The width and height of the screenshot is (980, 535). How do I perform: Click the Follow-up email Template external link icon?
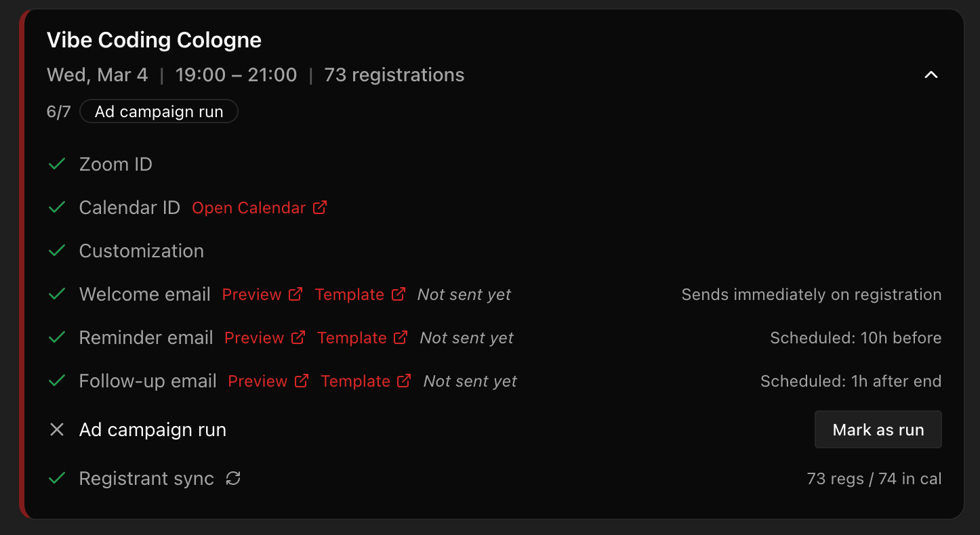405,380
